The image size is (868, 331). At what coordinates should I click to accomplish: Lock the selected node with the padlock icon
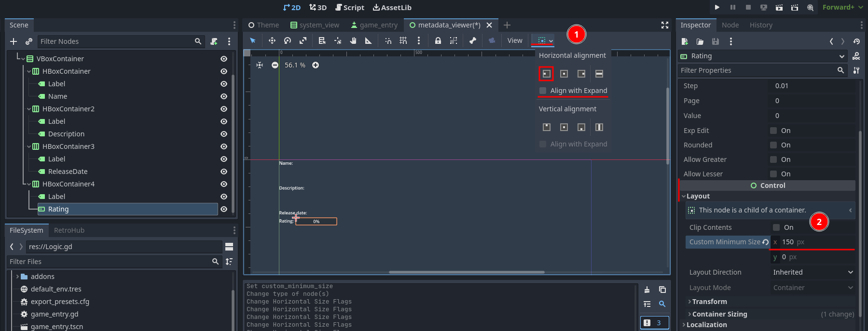(438, 40)
